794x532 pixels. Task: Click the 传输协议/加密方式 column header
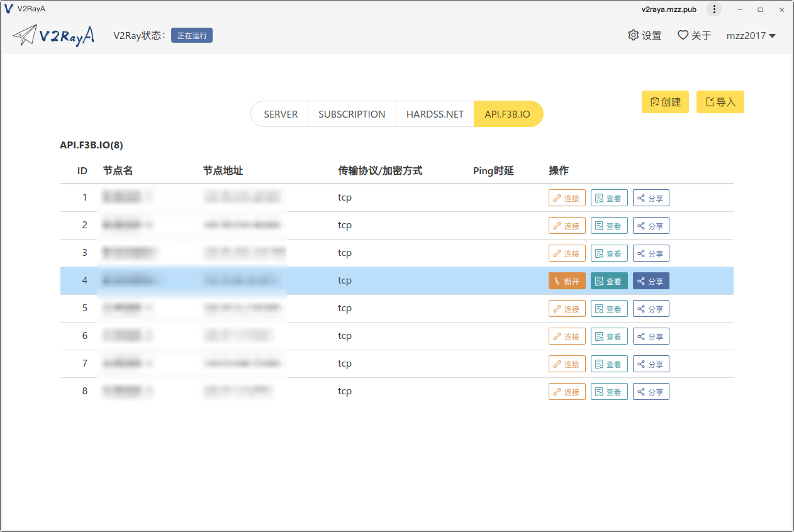point(380,171)
